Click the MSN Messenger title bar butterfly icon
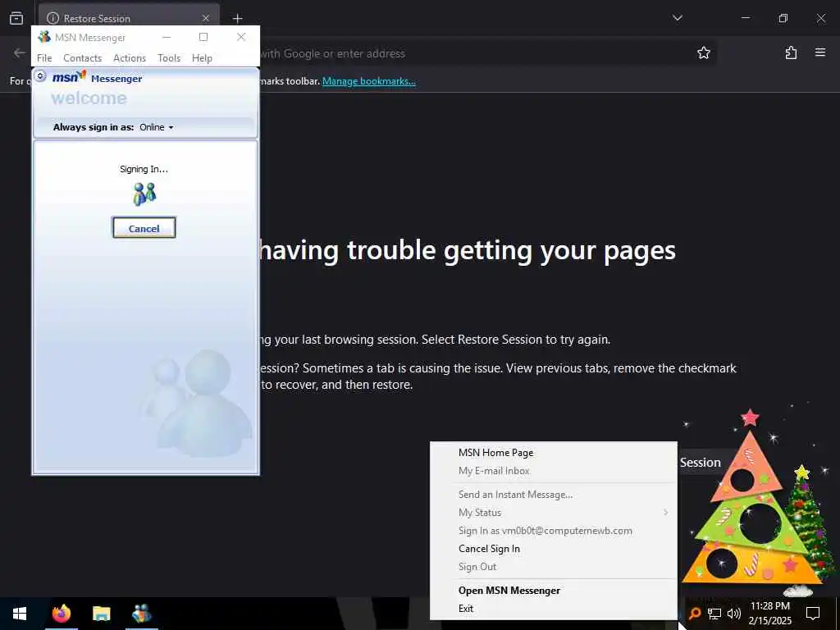 coord(44,37)
